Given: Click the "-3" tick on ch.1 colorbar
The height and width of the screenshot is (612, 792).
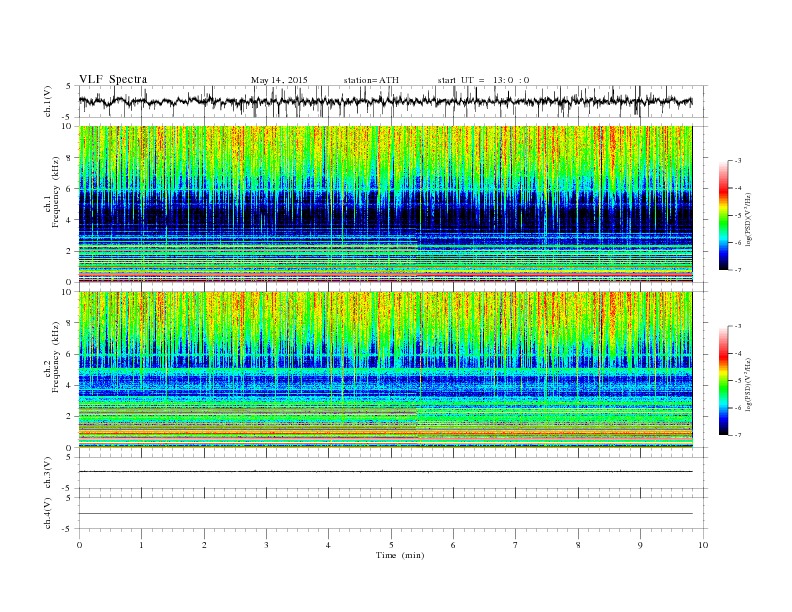Looking at the screenshot, I should coord(737,161).
